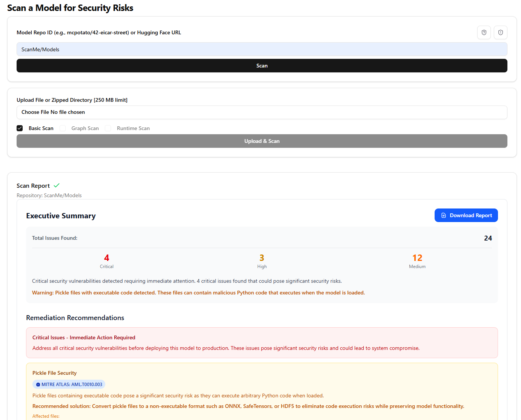
Task: Enable the Graph Scan checkbox
Action: click(x=63, y=128)
